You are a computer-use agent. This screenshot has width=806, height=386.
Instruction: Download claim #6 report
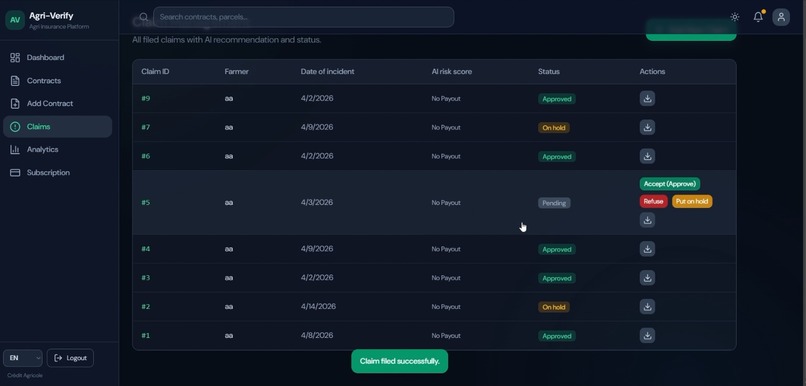coord(647,156)
